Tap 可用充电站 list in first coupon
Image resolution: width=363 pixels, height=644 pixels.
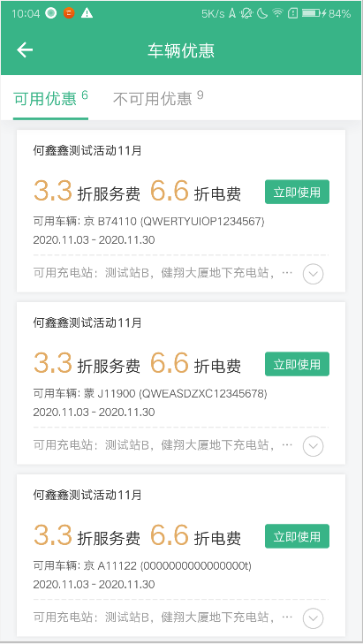tap(163, 272)
